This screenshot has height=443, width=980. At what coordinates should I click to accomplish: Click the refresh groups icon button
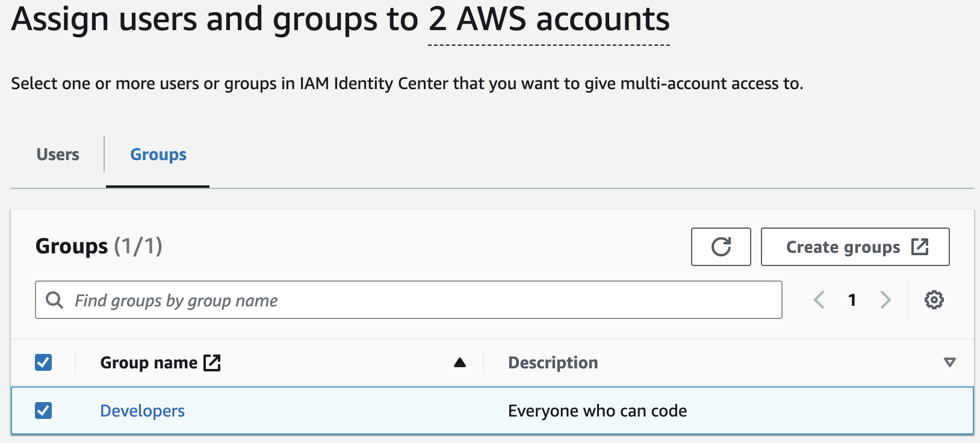[x=721, y=247]
